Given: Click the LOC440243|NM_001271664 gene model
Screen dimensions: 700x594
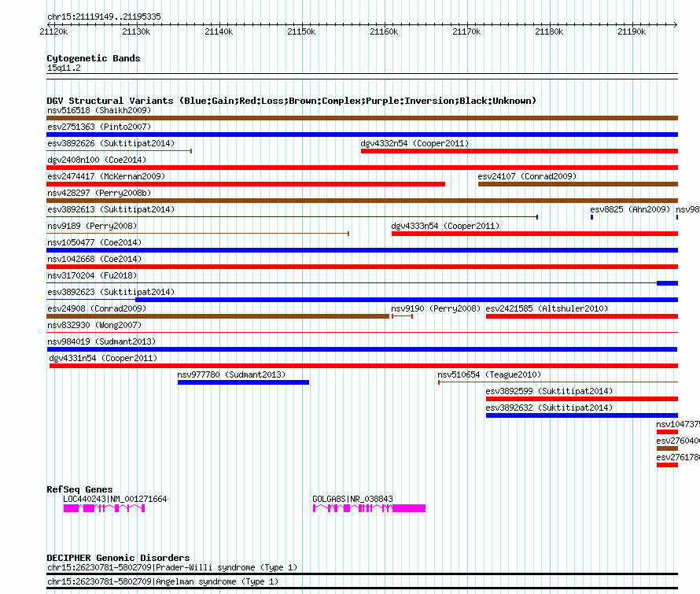Looking at the screenshot, I should pyautogui.click(x=104, y=508).
